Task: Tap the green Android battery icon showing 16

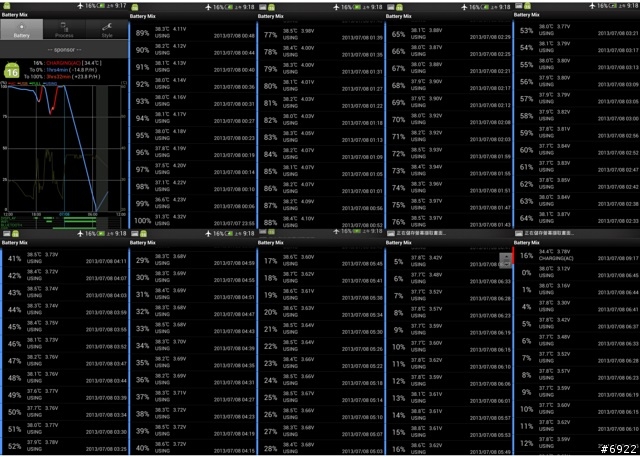Action: (11, 71)
